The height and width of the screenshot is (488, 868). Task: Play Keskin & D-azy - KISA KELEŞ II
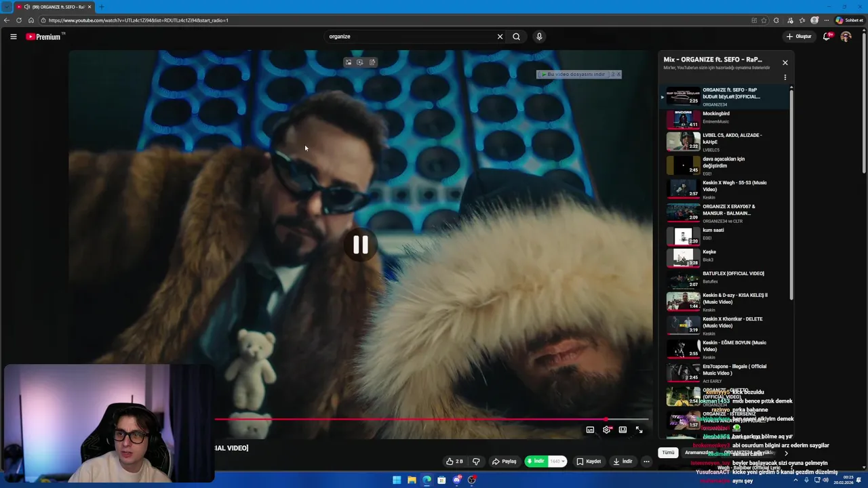[x=726, y=302]
